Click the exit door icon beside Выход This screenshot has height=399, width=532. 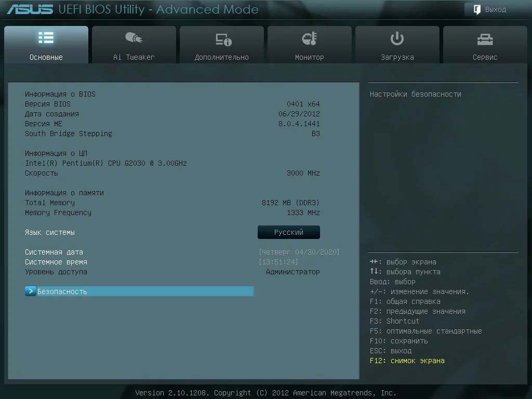[477, 9]
